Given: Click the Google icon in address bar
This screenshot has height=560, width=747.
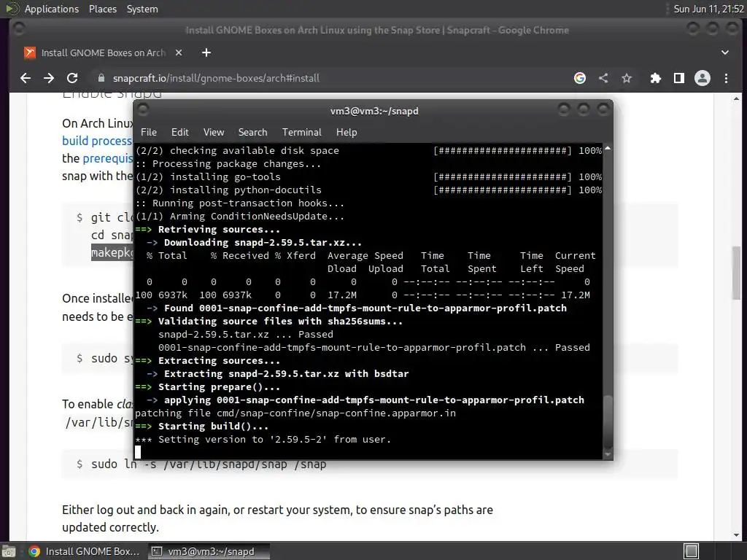Looking at the screenshot, I should (x=580, y=78).
